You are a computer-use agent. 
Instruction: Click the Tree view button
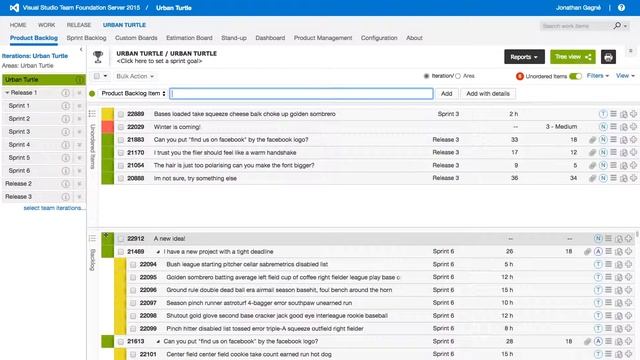click(573, 57)
